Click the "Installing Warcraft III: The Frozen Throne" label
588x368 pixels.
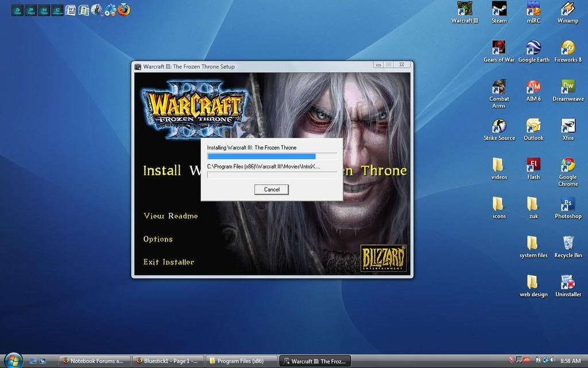click(x=252, y=148)
